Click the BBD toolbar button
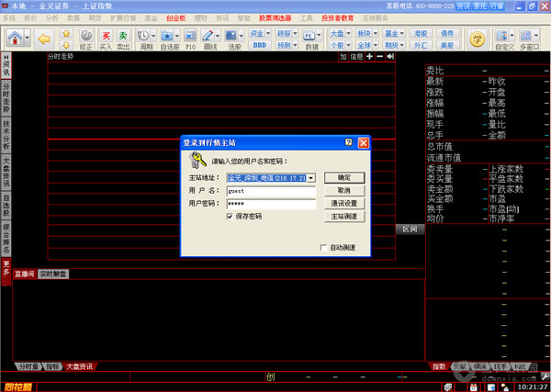The height and width of the screenshot is (392, 551). coord(260,45)
